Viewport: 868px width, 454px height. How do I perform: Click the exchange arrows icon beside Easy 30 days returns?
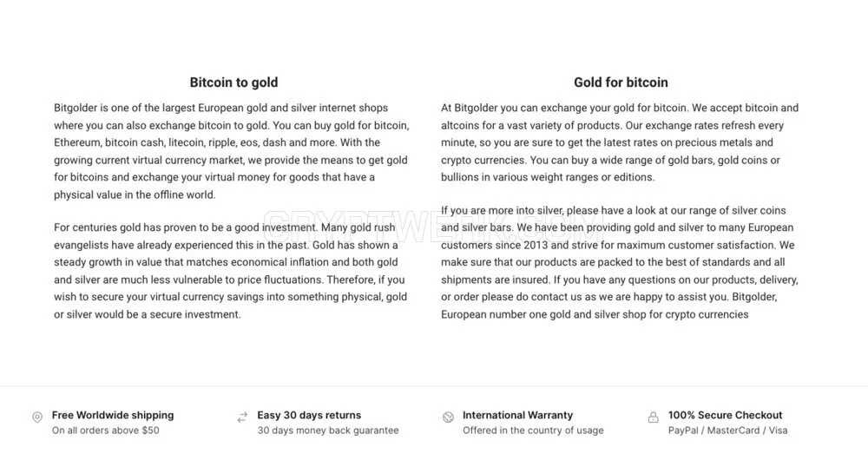242,417
